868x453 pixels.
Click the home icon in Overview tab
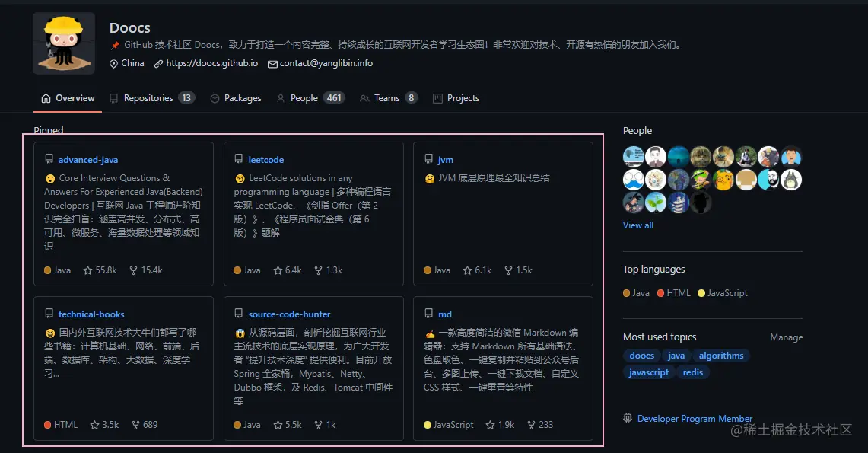point(46,98)
